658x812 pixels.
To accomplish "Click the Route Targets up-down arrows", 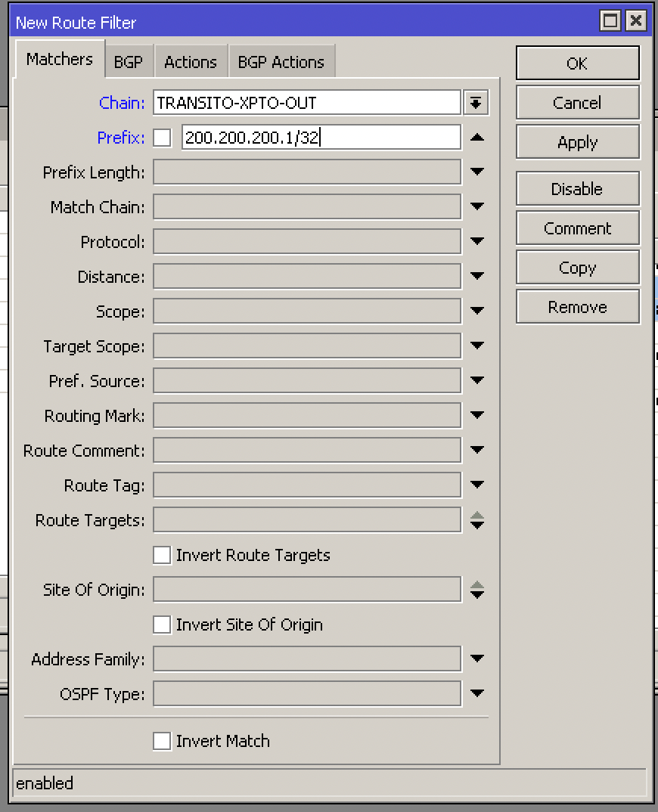I will (477, 520).
